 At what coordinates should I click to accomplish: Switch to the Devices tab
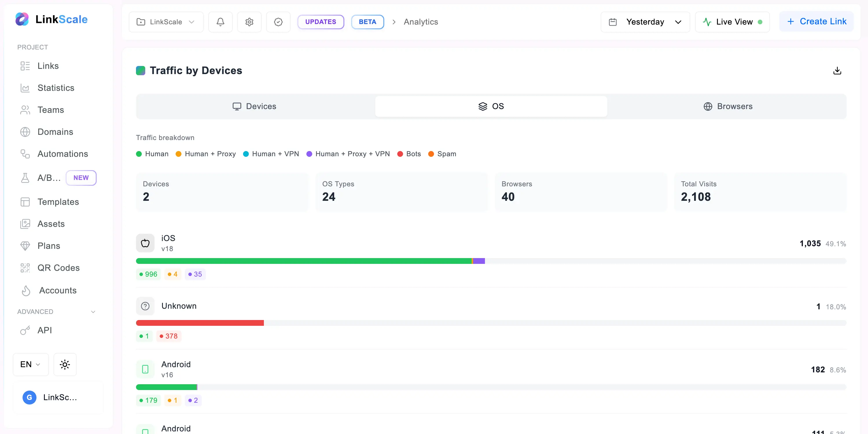(255, 106)
